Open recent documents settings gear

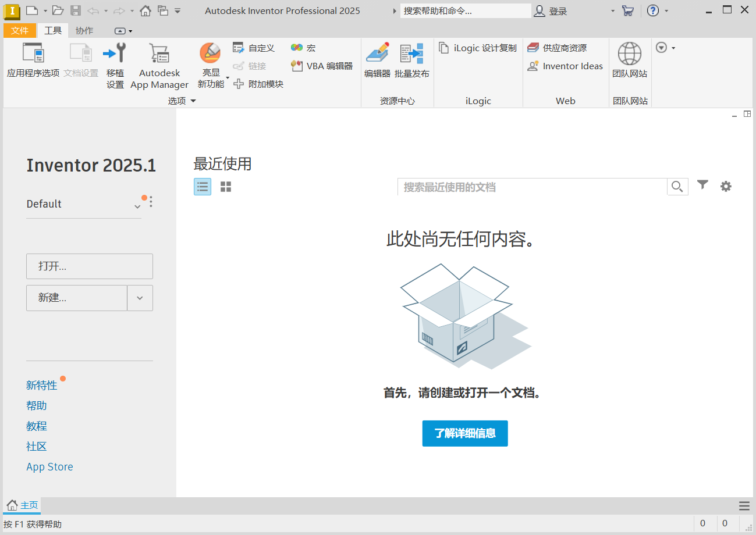coord(726,187)
